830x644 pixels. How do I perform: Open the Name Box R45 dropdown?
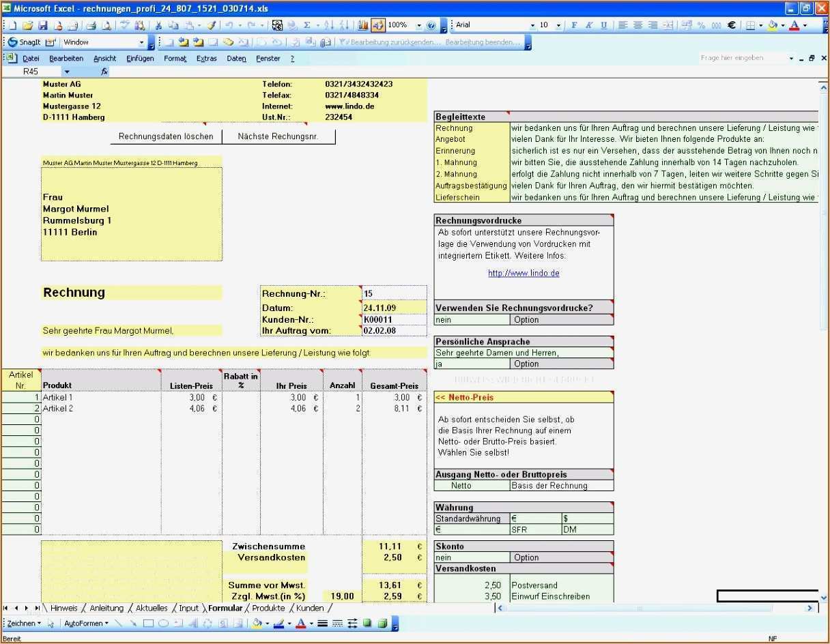(67, 71)
